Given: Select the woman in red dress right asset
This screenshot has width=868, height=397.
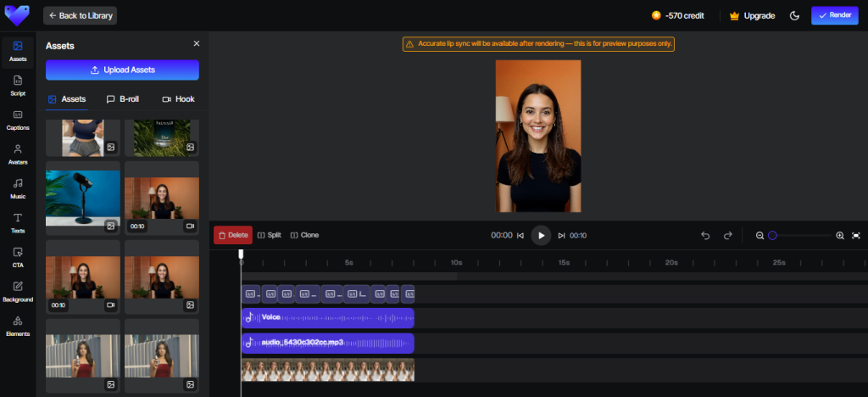Looking at the screenshot, I should click(162, 355).
